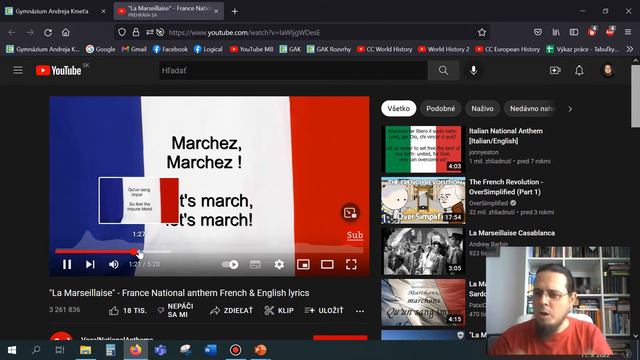The width and height of the screenshot is (640, 360).
Task: Click the search magnifier button
Action: pyautogui.click(x=443, y=71)
